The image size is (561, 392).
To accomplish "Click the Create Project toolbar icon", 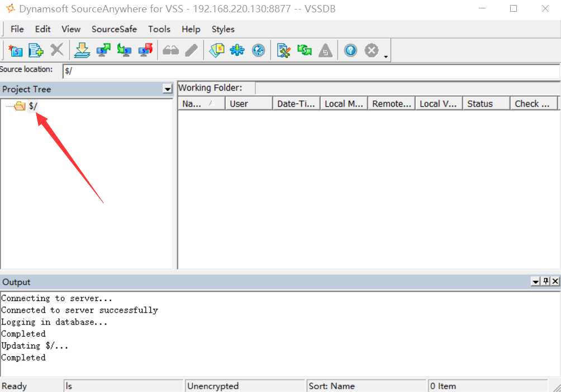I will click(16, 50).
